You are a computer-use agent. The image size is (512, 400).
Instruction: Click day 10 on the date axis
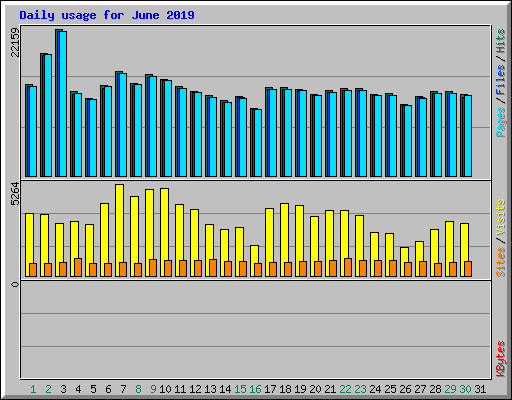(x=165, y=389)
